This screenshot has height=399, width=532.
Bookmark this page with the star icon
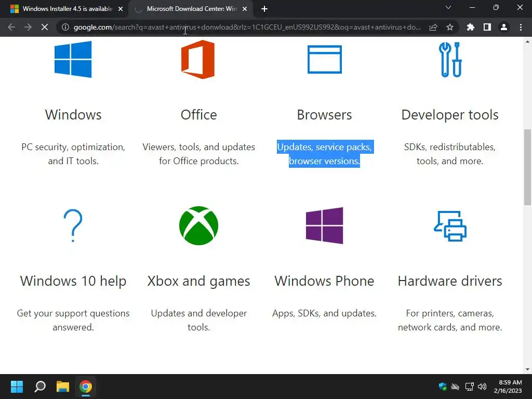click(x=450, y=27)
